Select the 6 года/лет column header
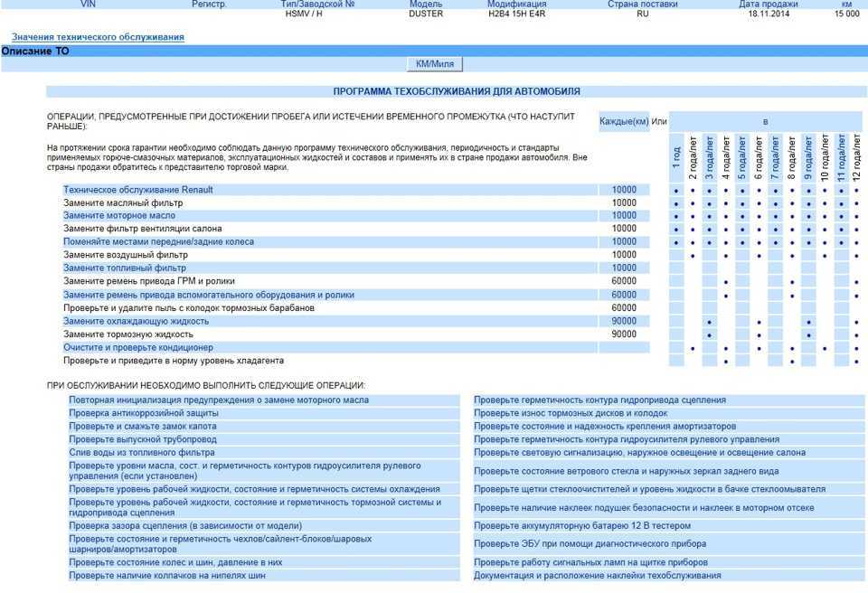Image resolution: width=868 pixels, height=593 pixels. (x=759, y=158)
